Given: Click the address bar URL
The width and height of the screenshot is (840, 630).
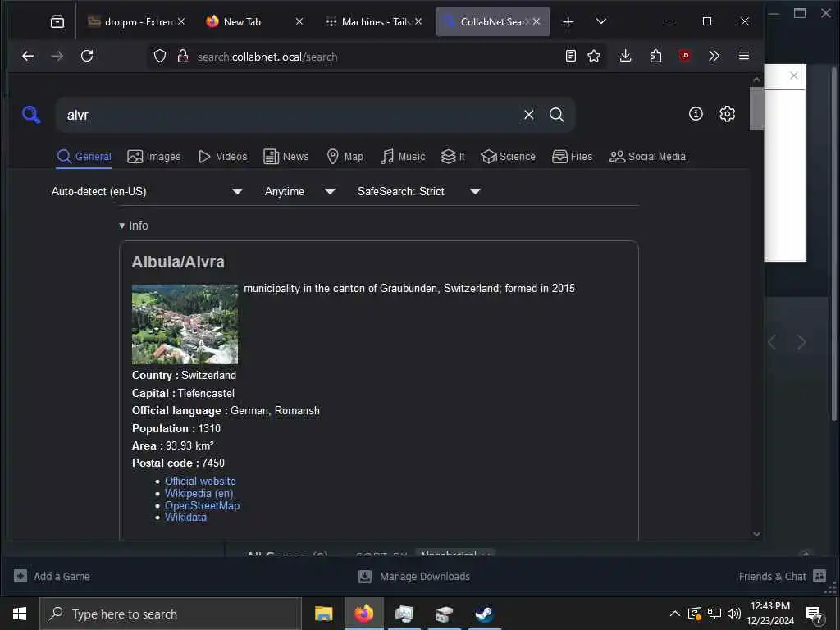Looking at the screenshot, I should pos(267,57).
